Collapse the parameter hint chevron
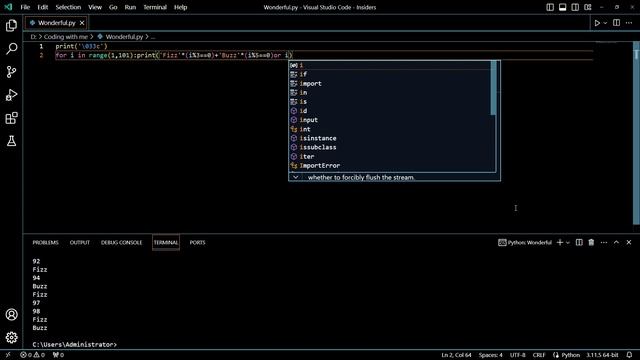Viewport: 640px width, 360px height. click(296, 177)
